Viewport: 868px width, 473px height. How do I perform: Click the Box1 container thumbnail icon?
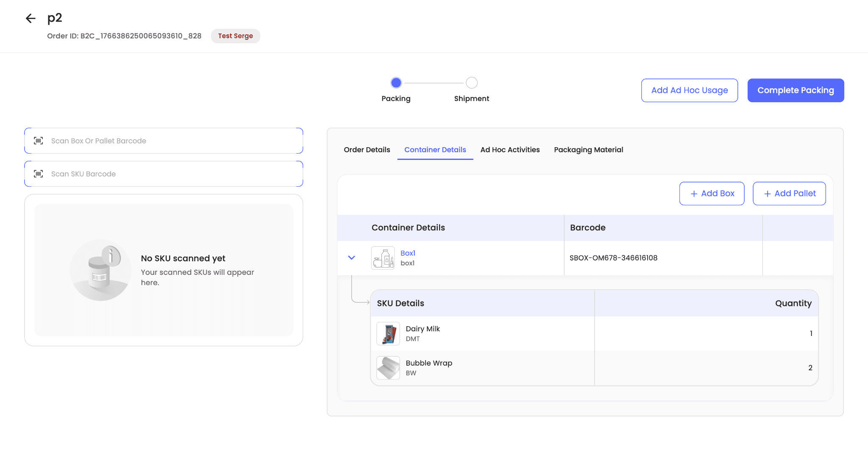(383, 258)
